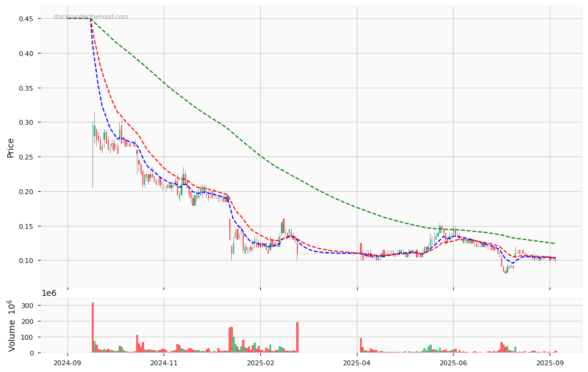Click the 0.40 price axis label
588x372 pixels.
[26, 54]
